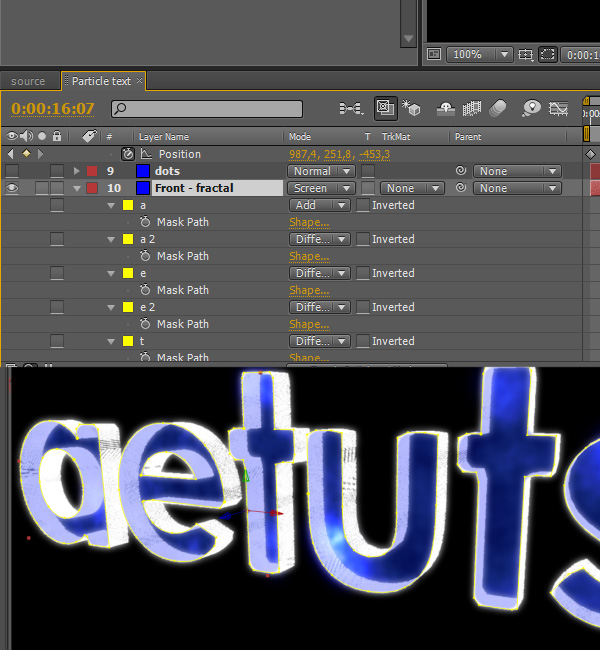
Task: Click blue label swatch of dots layer
Action: [143, 171]
